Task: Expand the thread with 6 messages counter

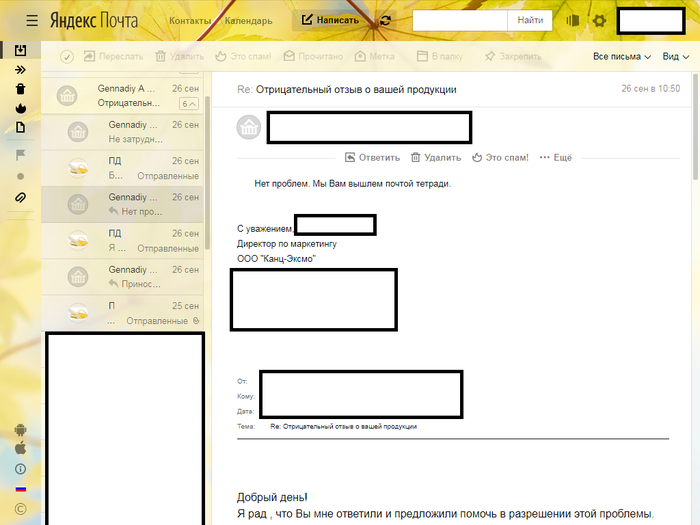Action: 186,104
